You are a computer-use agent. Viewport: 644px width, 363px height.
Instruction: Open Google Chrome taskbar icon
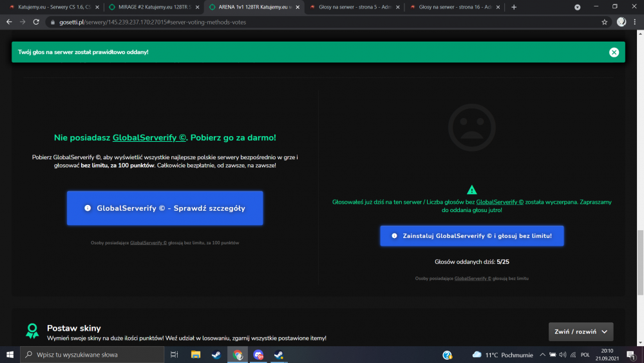238,355
